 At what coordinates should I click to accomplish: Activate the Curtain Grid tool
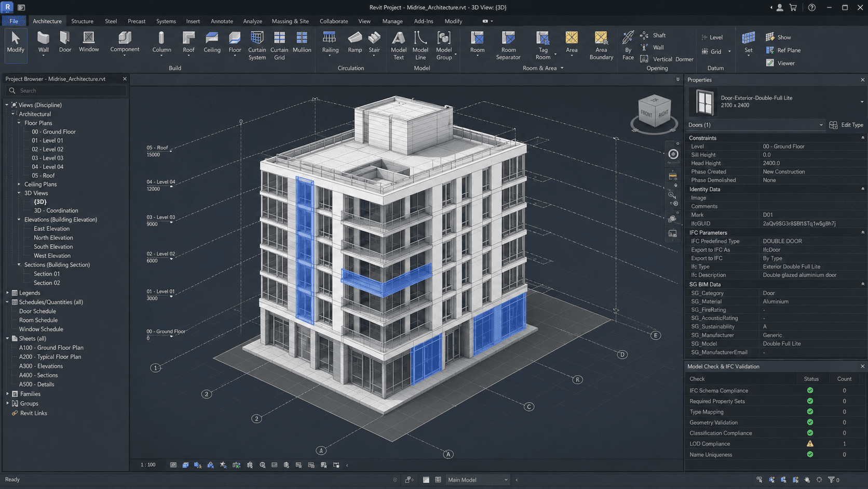click(279, 46)
